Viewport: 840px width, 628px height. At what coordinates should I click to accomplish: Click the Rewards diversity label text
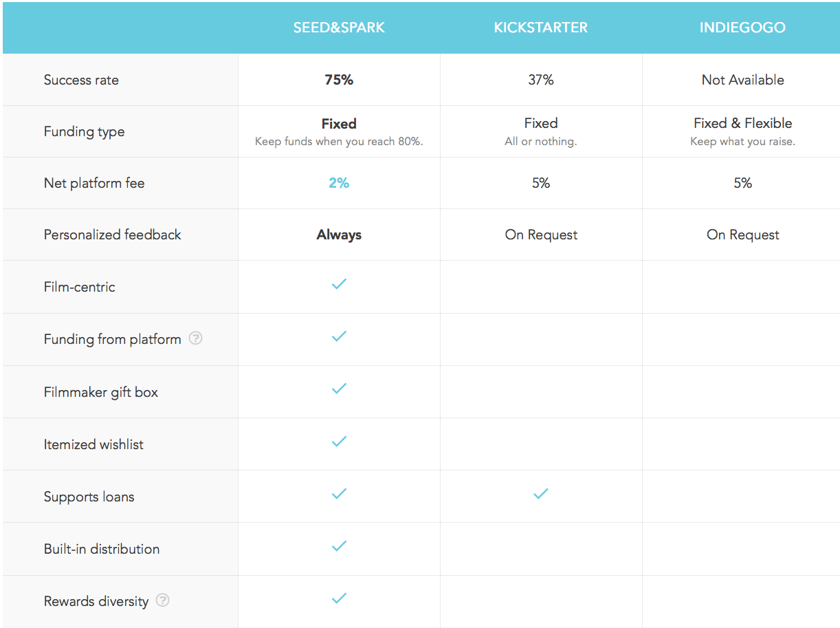[96, 601]
